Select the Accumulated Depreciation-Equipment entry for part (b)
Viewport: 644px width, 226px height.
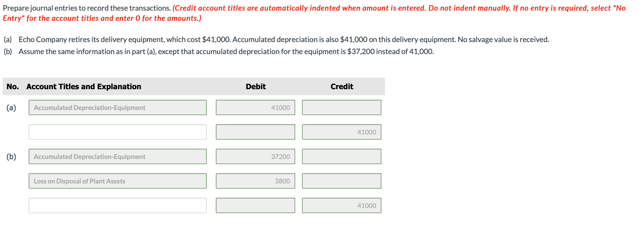coord(117,157)
